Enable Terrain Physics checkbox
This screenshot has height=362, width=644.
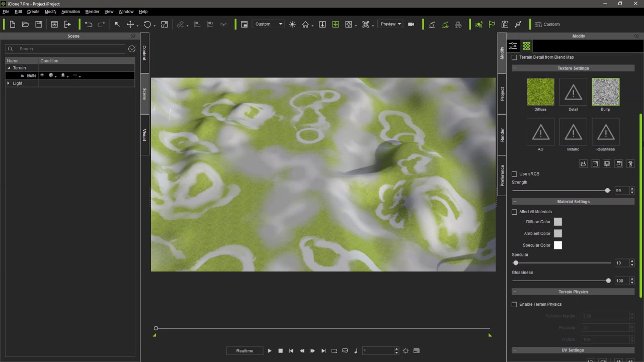[x=514, y=304]
